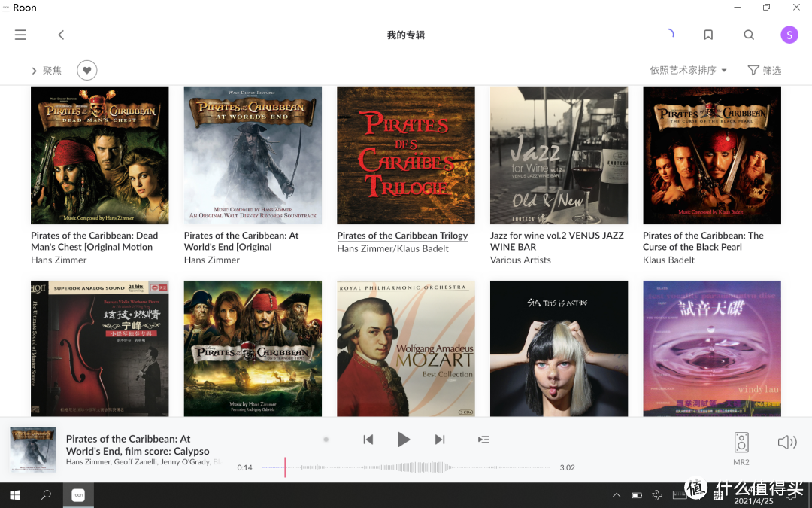Open the purple user profile avatar
Viewport: 812px width, 508px height.
[x=789, y=35]
